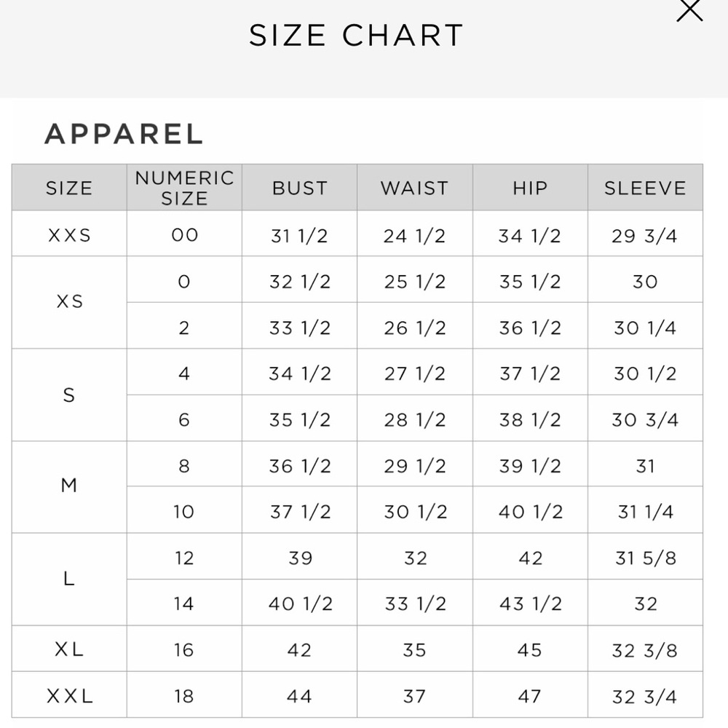
Task: Select the XS size label
Action: pyautogui.click(x=69, y=301)
